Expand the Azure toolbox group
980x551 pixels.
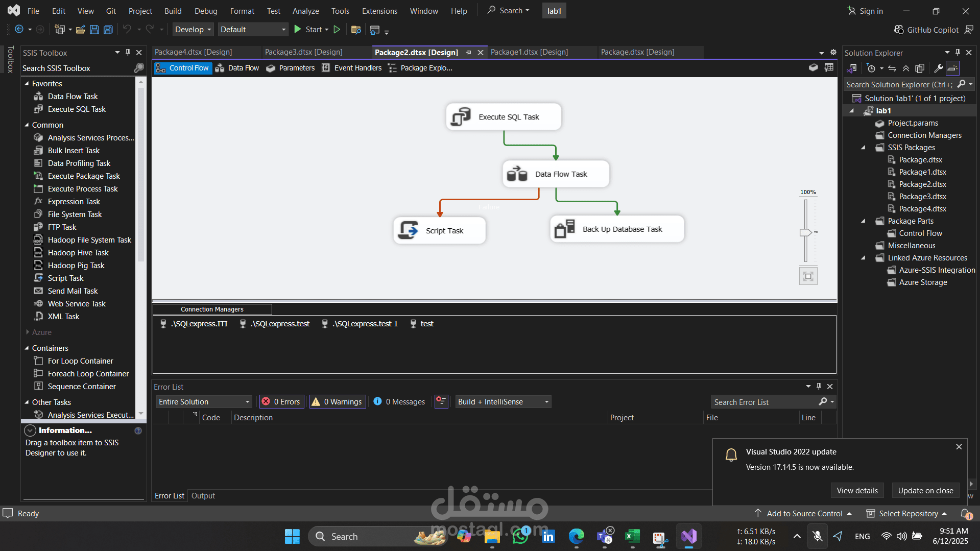(27, 332)
